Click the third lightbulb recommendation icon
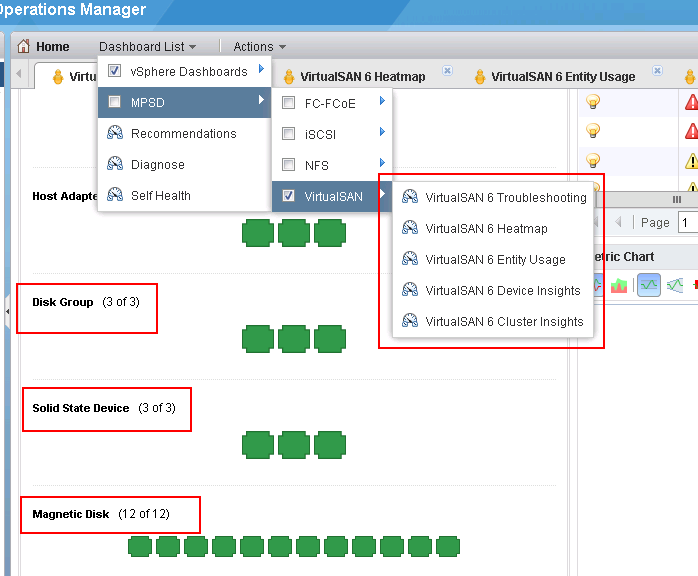The image size is (698, 576). [x=592, y=160]
